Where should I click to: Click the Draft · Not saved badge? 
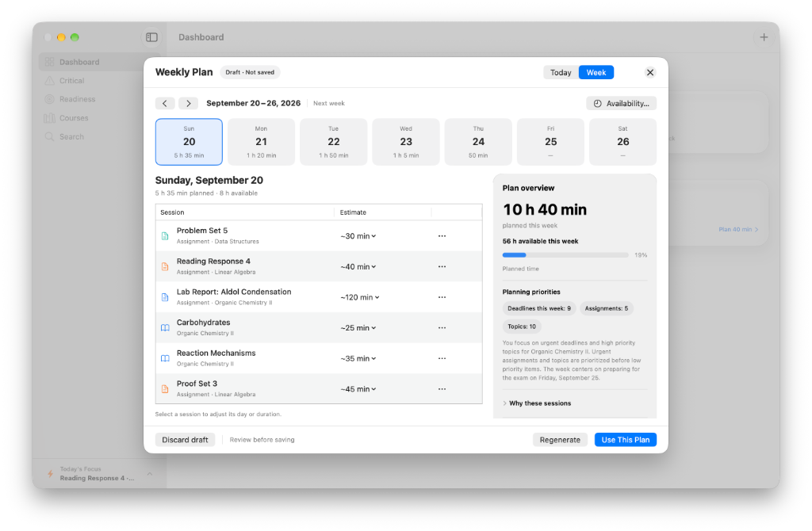click(x=250, y=72)
